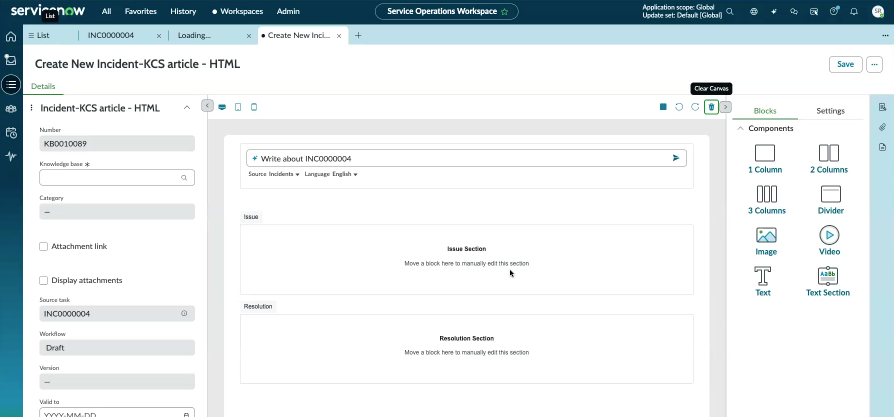The width and height of the screenshot is (894, 417).
Task: Add the Text block
Action: pyautogui.click(x=763, y=282)
